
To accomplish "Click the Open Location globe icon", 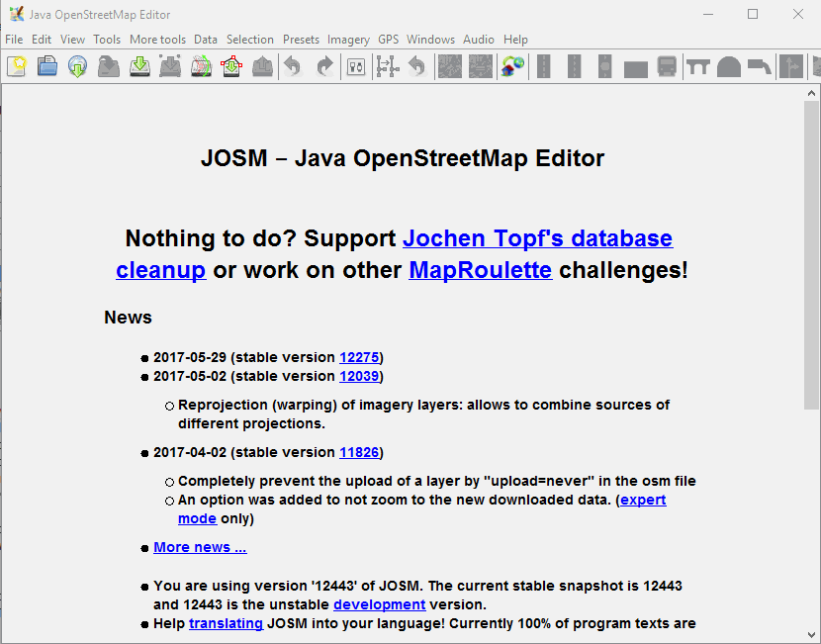I will pyautogui.click(x=78, y=66).
